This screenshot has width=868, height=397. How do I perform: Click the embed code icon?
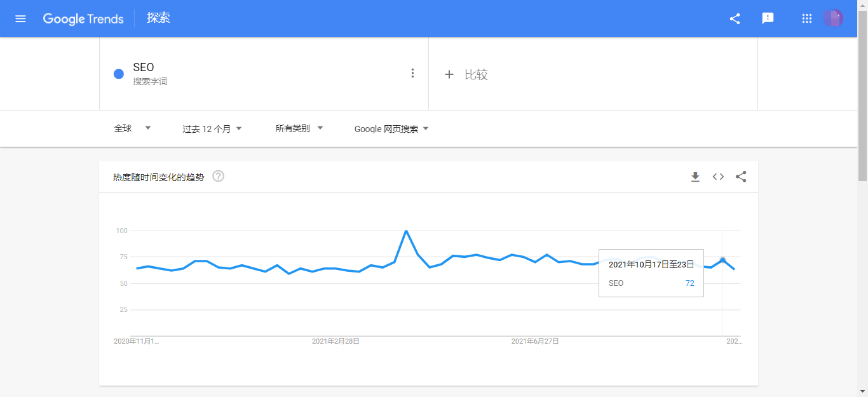[718, 177]
